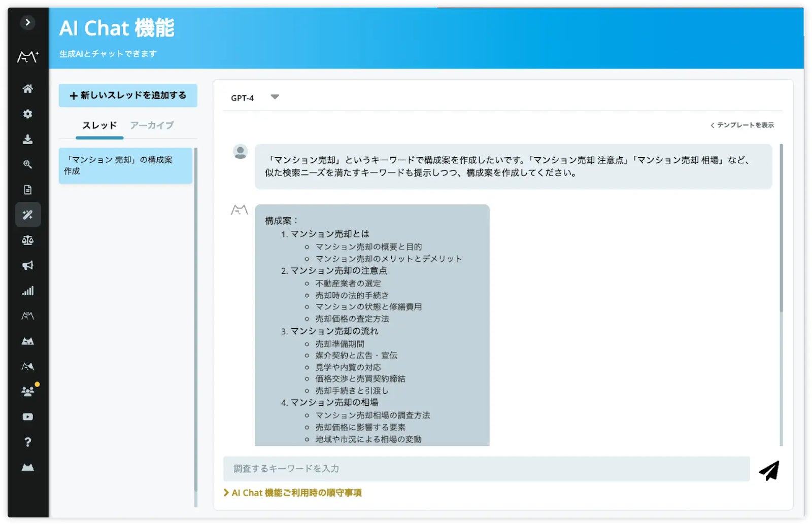The image size is (812, 525).
Task: Expand AI Chat 機能ご利用時の順守事項
Action: [293, 493]
